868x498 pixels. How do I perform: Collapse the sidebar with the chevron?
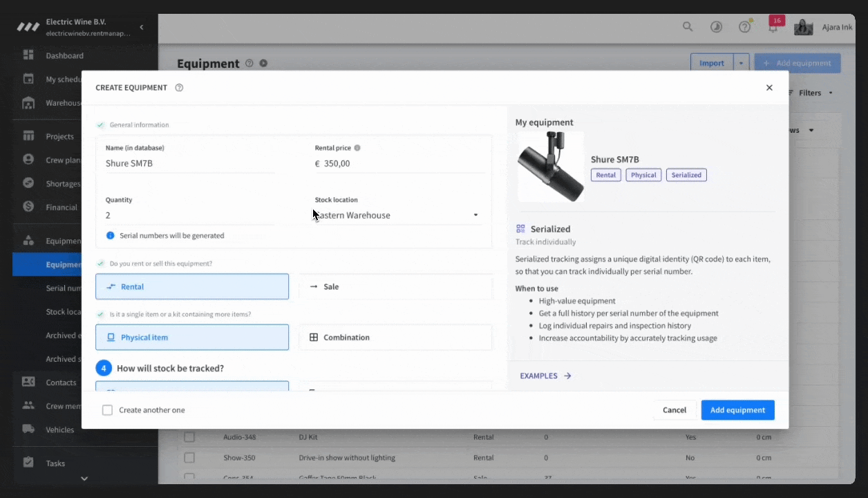pos(142,27)
